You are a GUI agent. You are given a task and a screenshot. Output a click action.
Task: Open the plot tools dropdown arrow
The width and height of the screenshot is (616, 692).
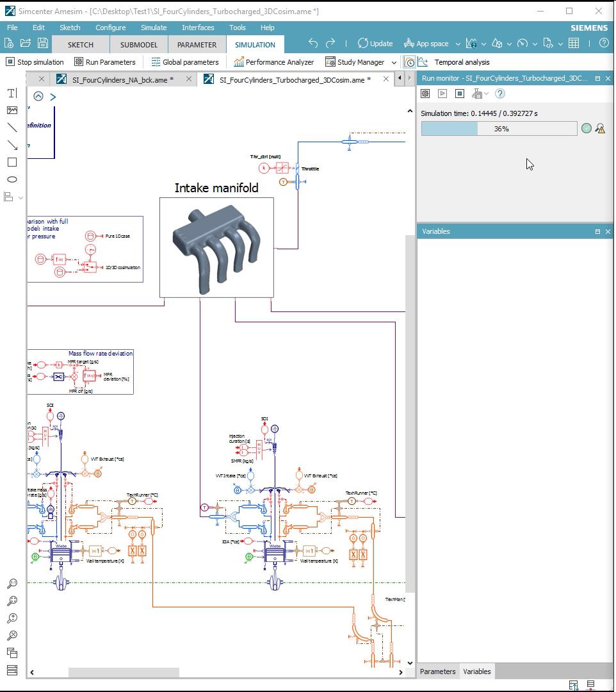click(x=483, y=44)
